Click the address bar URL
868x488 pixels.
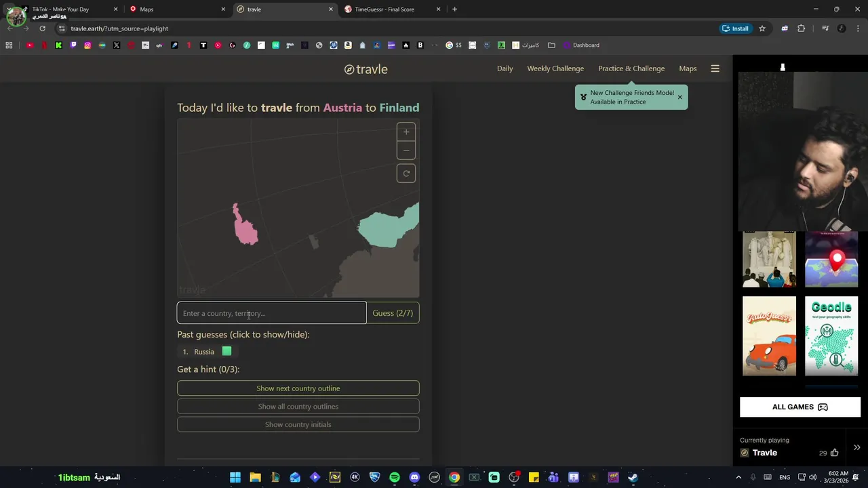tap(119, 28)
